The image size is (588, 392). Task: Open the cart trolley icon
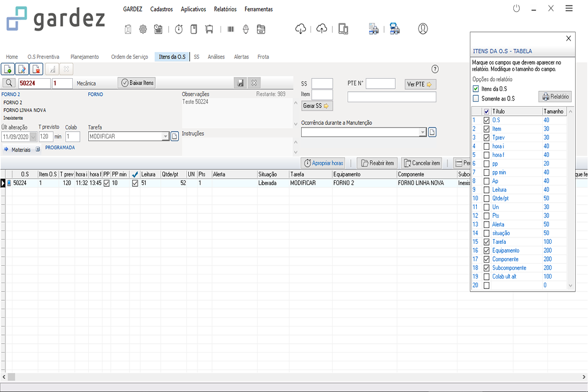pyautogui.click(x=209, y=29)
